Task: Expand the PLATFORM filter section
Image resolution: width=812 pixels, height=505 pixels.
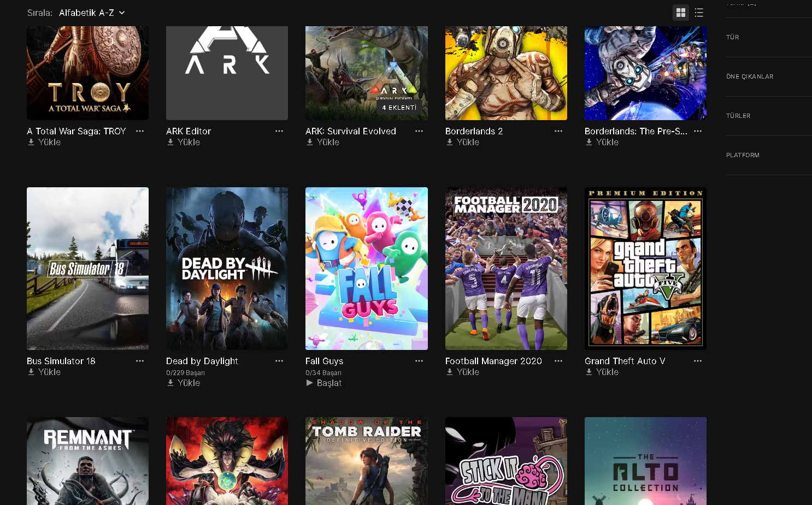Action: [x=769, y=155]
